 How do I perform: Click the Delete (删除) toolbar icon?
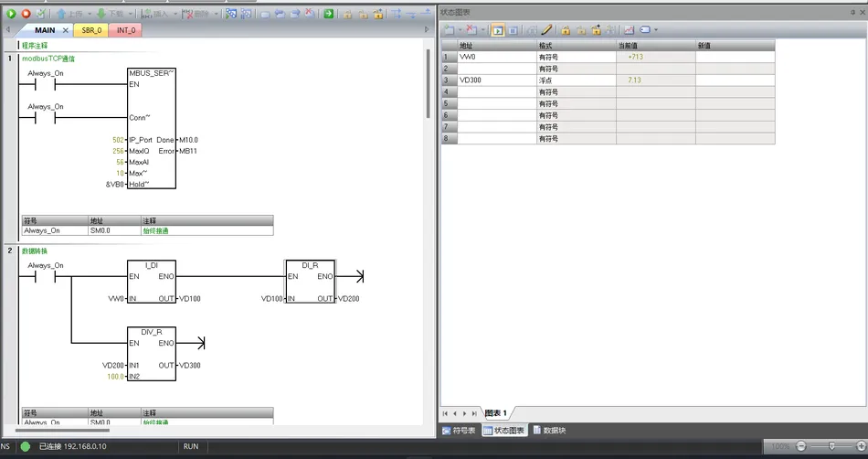187,14
